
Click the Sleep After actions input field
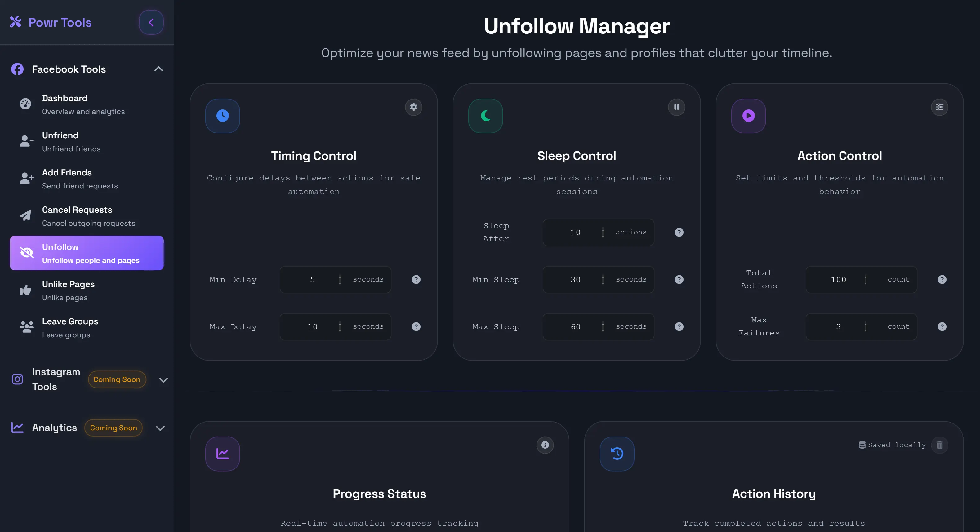coord(598,232)
